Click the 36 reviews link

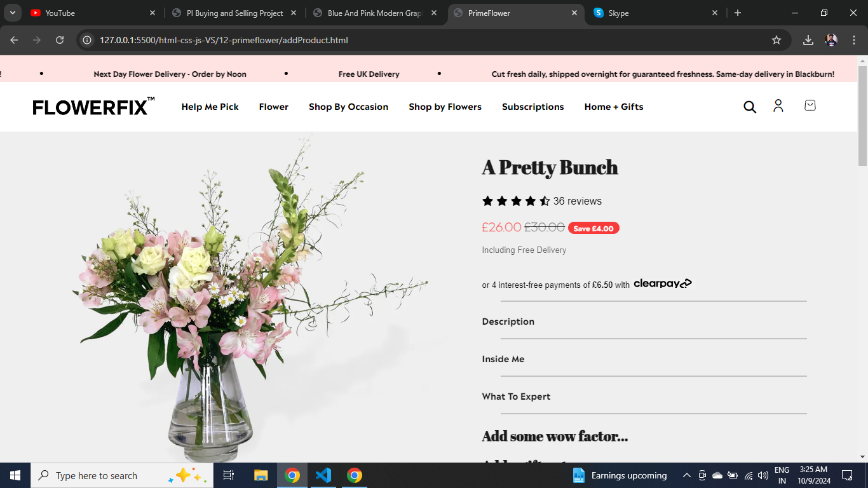[x=577, y=201]
